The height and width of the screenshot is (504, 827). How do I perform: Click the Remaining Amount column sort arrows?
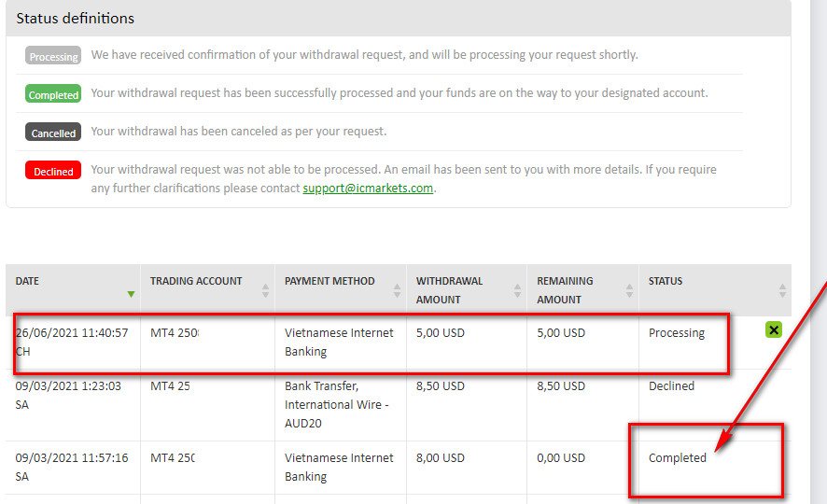tap(629, 290)
